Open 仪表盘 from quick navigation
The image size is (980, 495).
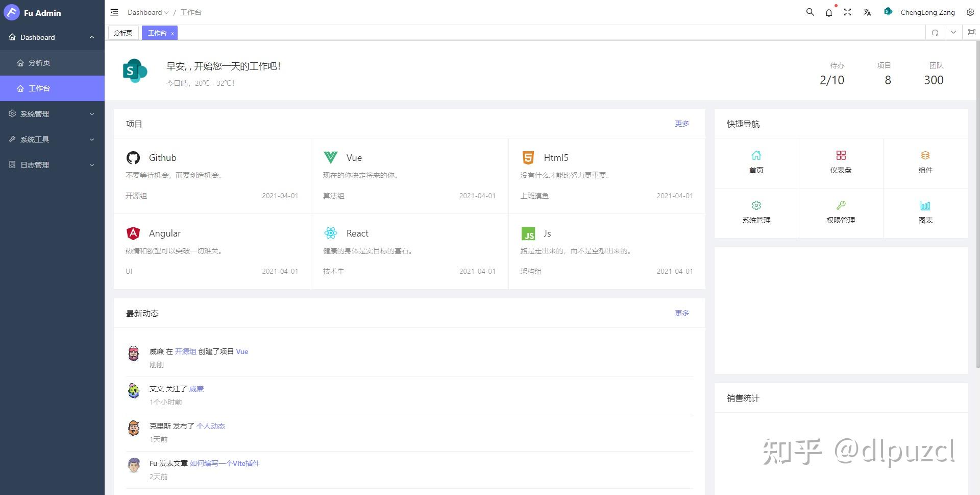[x=841, y=162]
